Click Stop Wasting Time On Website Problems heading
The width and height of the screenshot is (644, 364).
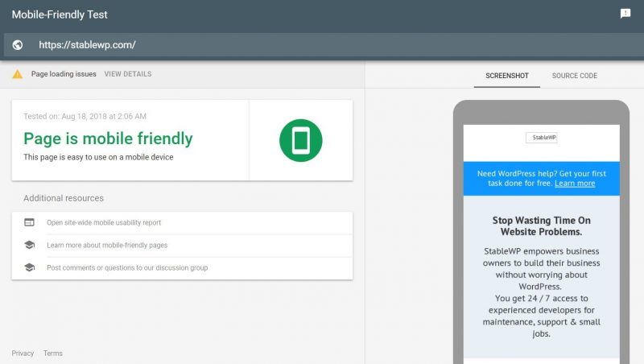tap(541, 226)
